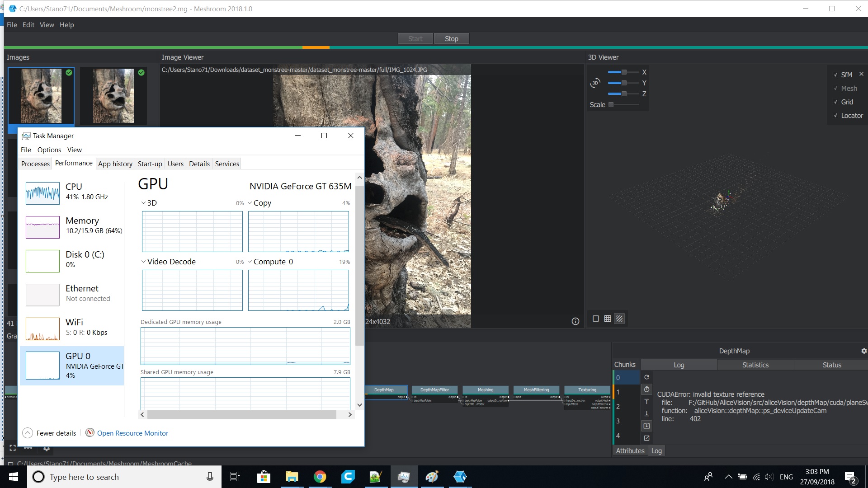Open the graph editor settings gear icon
Viewport: 868px width, 488px height.
click(x=46, y=449)
